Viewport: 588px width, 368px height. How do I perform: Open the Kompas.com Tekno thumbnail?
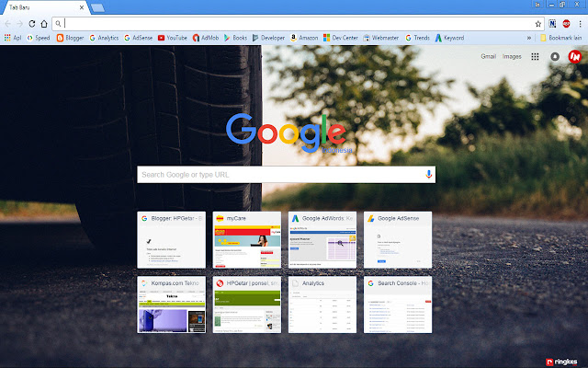172,305
